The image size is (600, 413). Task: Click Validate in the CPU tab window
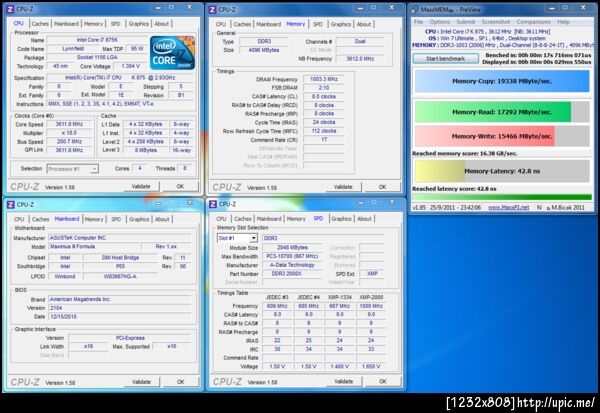[x=141, y=186]
